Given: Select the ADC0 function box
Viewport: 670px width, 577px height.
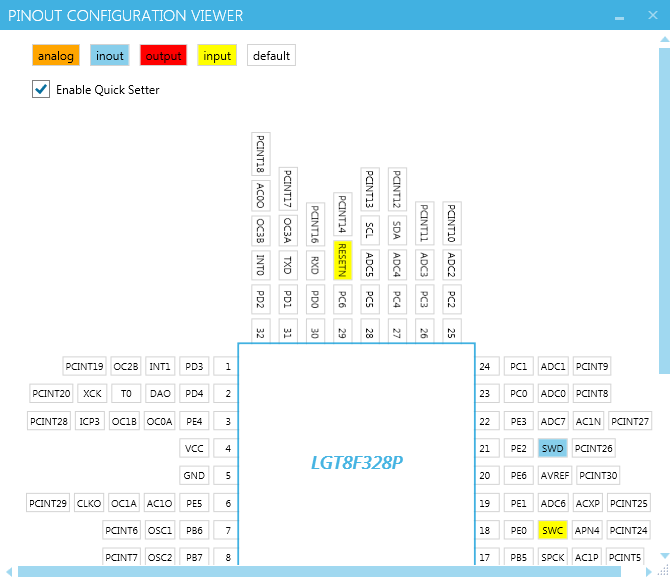Looking at the screenshot, I should click(552, 393).
